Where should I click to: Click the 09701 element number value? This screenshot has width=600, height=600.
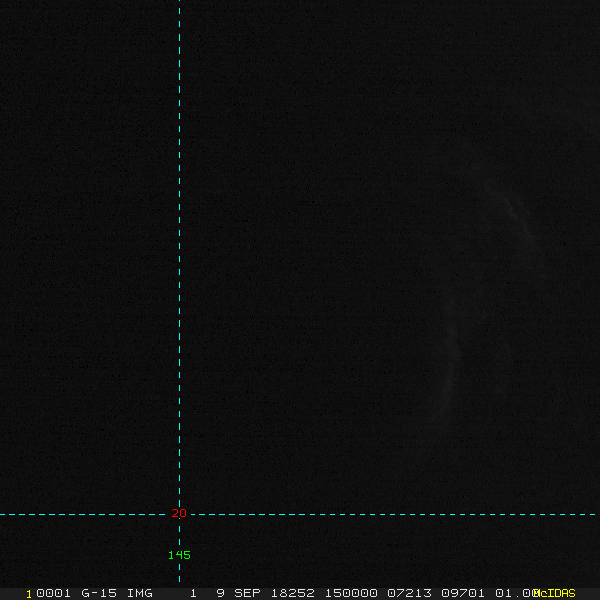[x=463, y=593]
